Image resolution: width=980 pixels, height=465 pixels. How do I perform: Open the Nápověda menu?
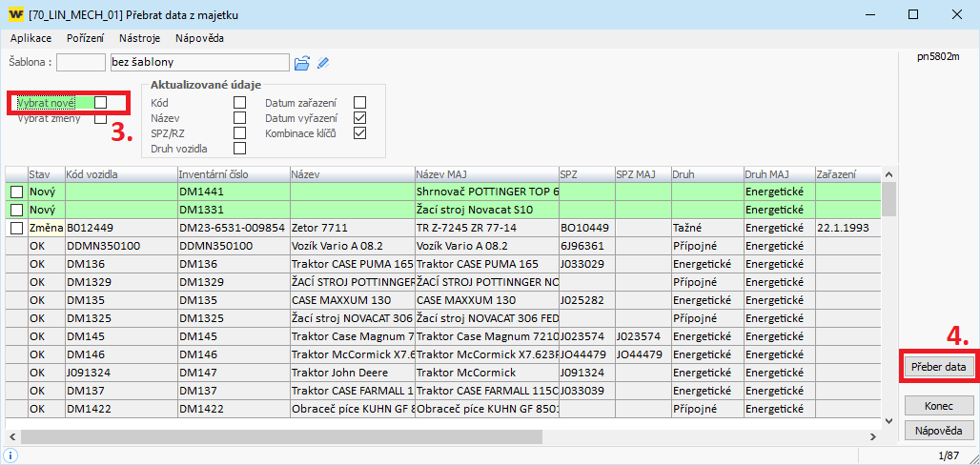point(199,38)
